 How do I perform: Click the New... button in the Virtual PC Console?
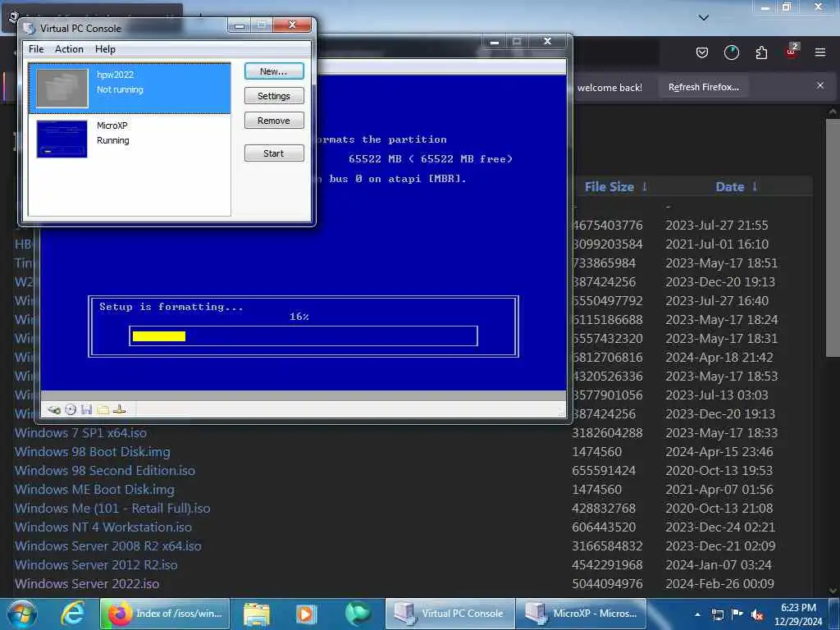point(274,71)
